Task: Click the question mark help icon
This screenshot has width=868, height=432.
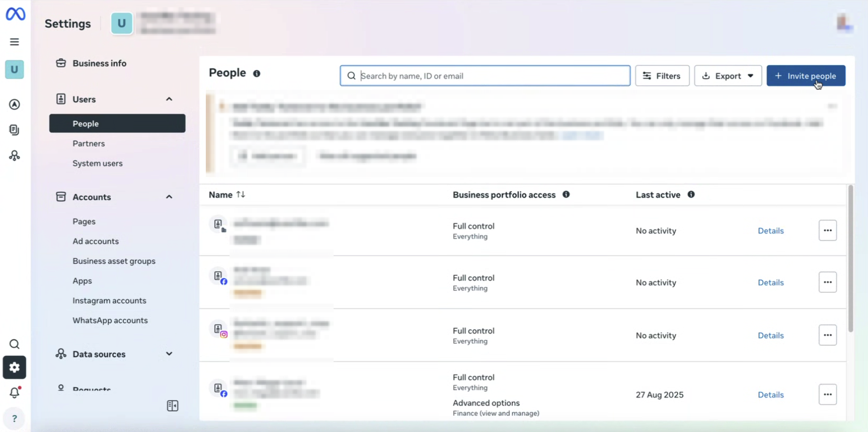Action: coord(15,418)
